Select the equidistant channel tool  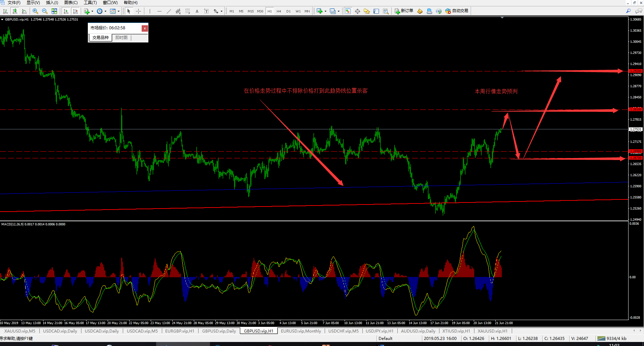click(178, 11)
